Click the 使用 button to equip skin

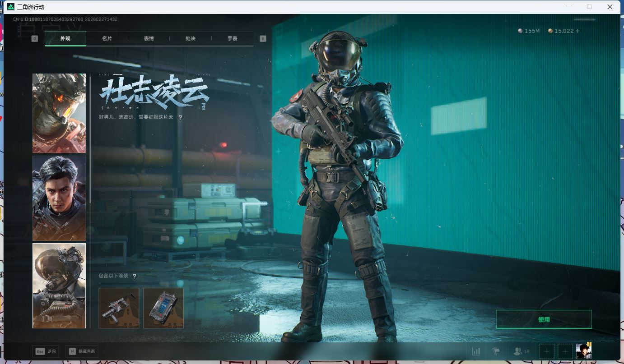point(544,319)
